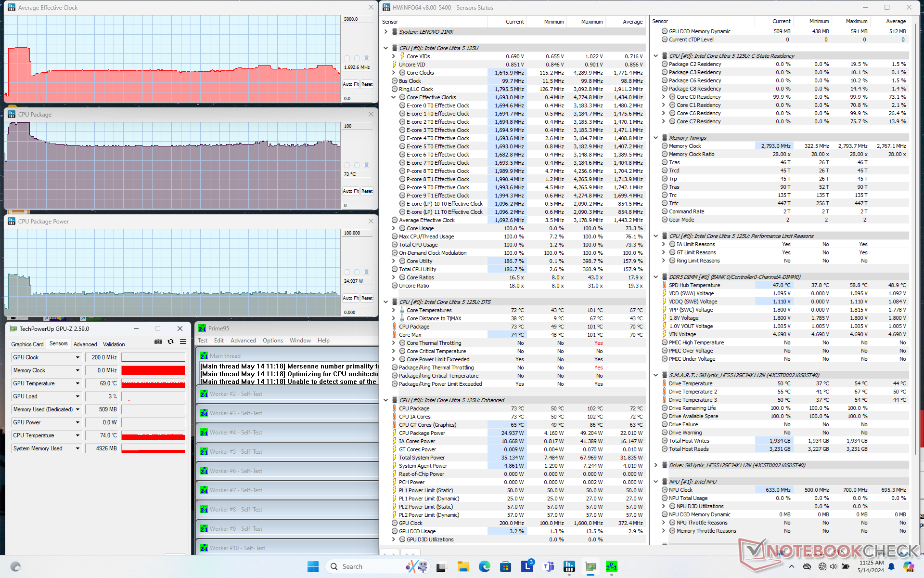Image resolution: width=924 pixels, height=578 pixels.
Task: Click the pink swatch in Average Effective Clock graph
Action: [347, 58]
